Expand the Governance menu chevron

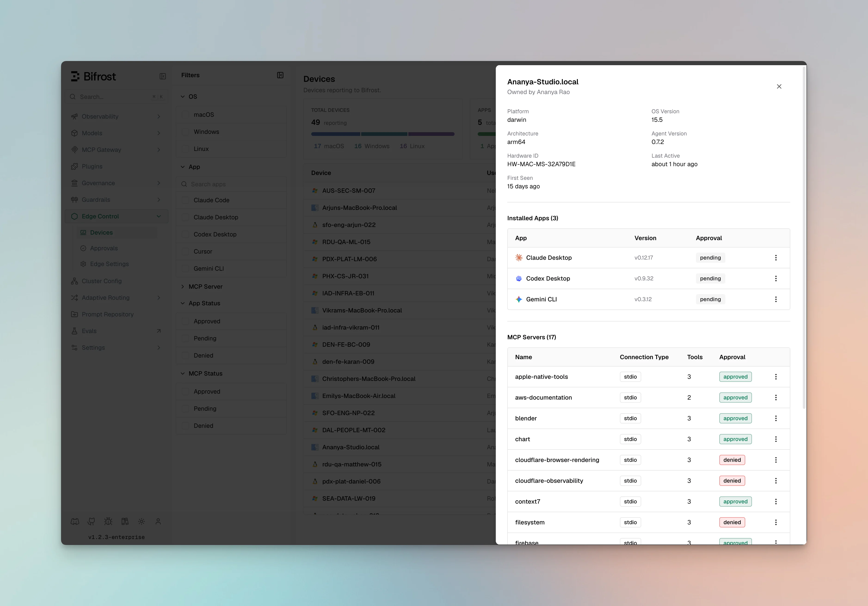click(x=159, y=183)
